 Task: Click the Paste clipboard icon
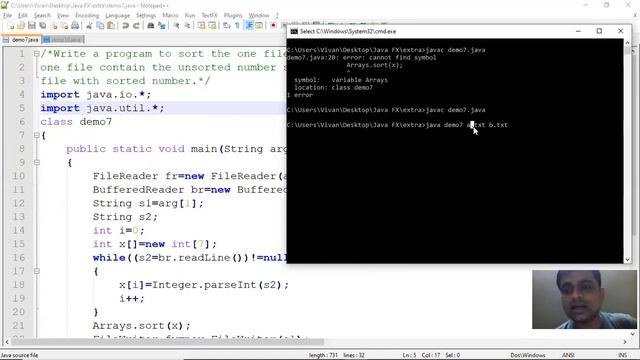tap(111, 26)
